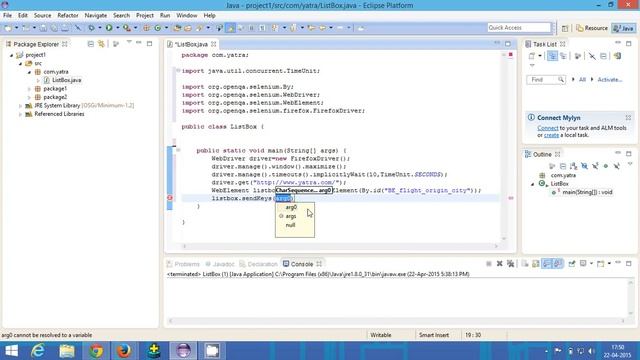Click the New Java Package toolbar icon
Viewport: 640px width, 360px height.
[x=146, y=28]
